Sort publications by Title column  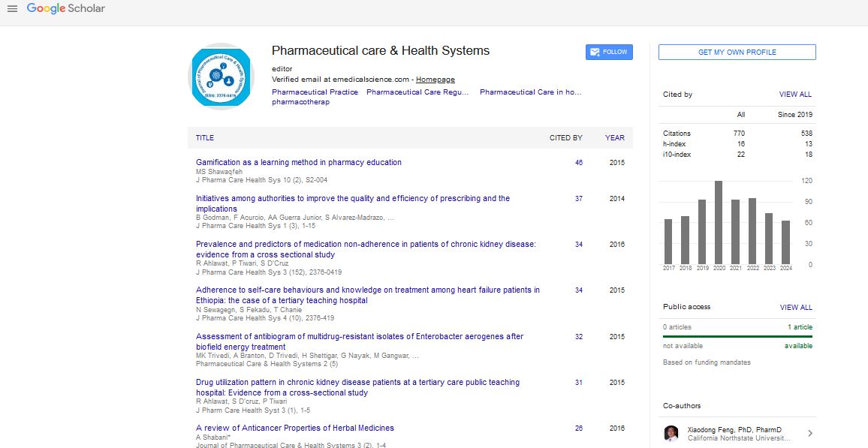point(205,138)
